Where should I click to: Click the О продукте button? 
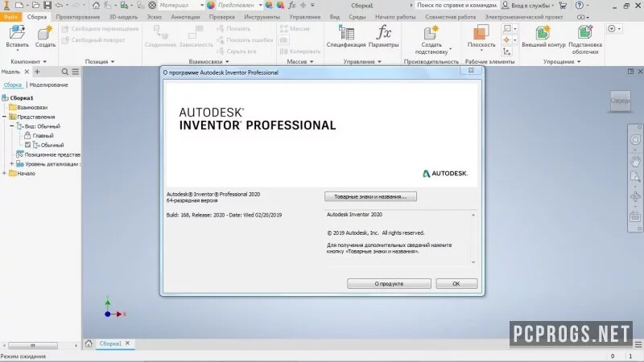click(x=389, y=284)
